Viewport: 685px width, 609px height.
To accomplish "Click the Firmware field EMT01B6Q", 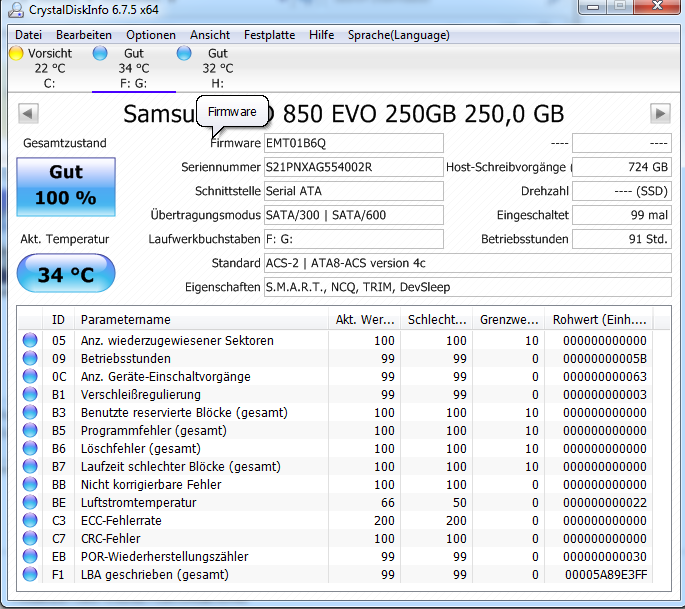I will (353, 143).
